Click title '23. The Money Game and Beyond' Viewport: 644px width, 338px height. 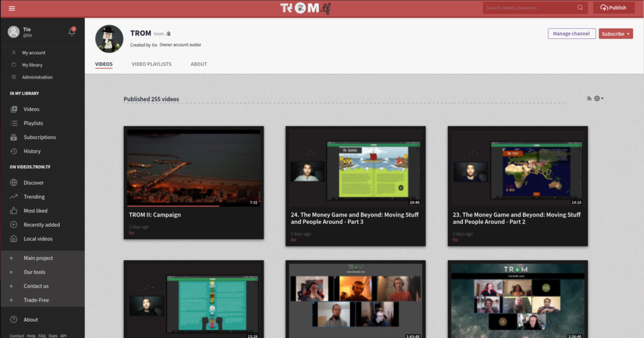[x=517, y=218]
